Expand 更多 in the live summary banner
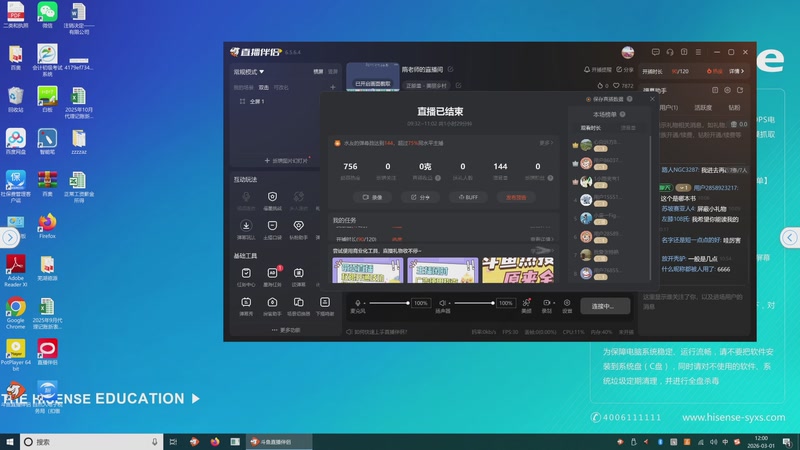800x450 pixels. pos(546,143)
